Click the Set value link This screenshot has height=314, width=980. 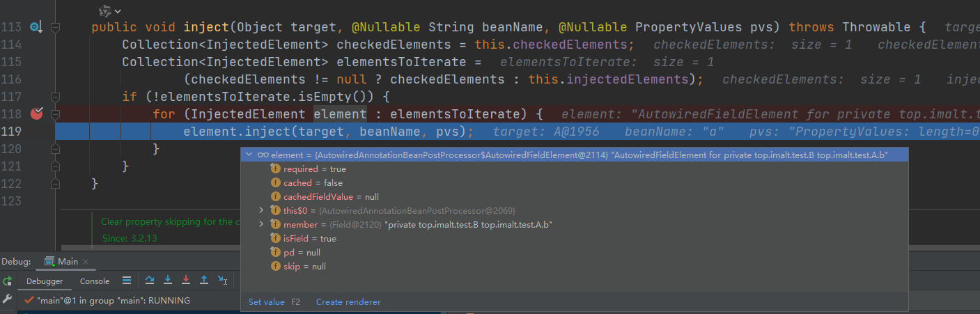[266, 301]
